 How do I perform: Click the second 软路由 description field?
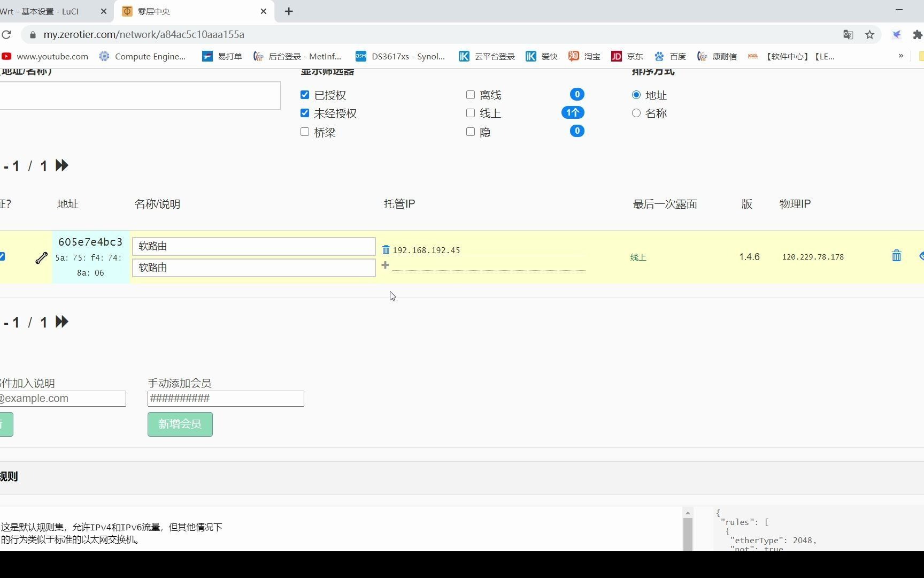pyautogui.click(x=254, y=268)
